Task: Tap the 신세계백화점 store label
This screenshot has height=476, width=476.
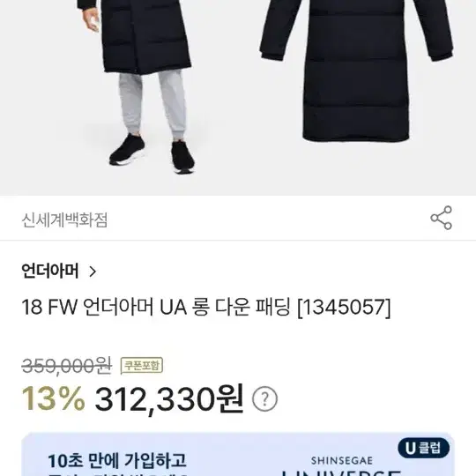Action: (64, 219)
